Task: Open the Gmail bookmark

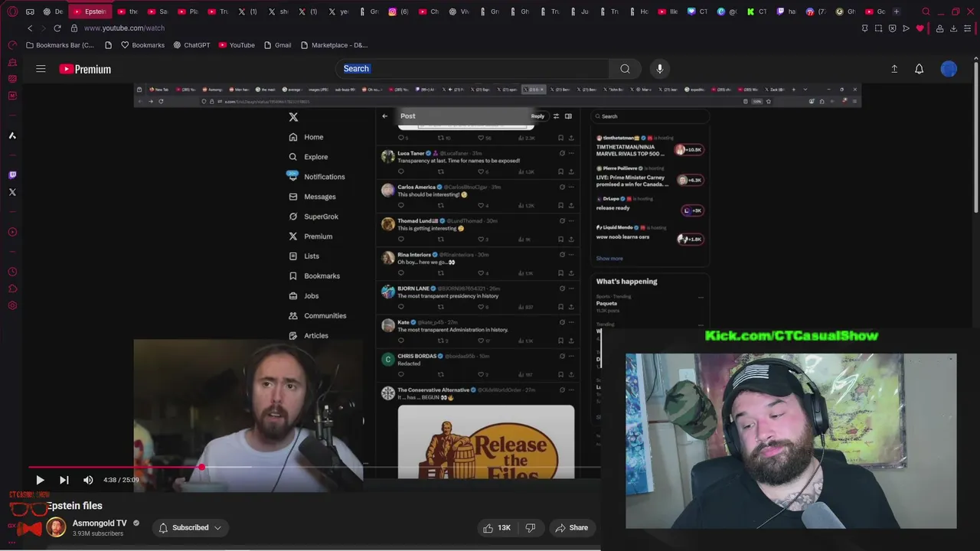Action: tap(277, 45)
